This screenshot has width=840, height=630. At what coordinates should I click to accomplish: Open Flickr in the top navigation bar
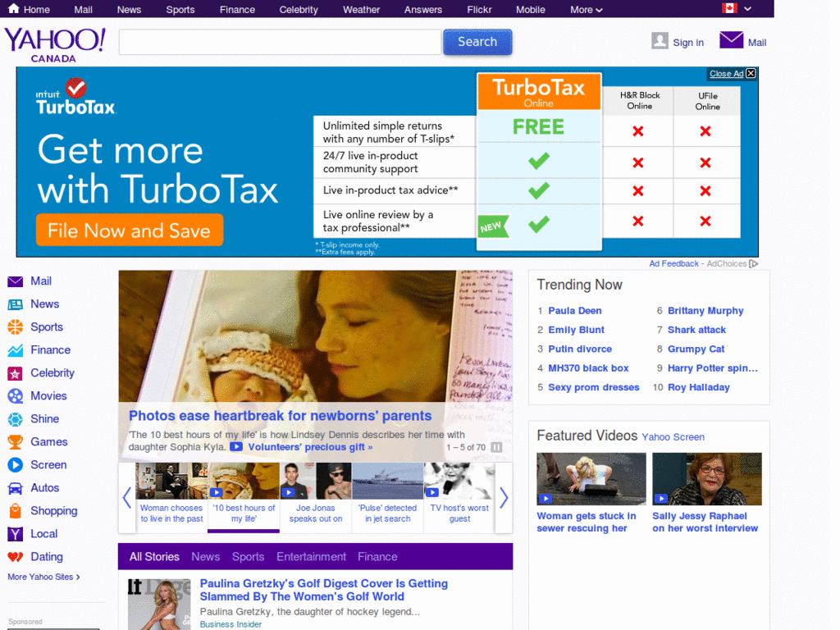479,10
